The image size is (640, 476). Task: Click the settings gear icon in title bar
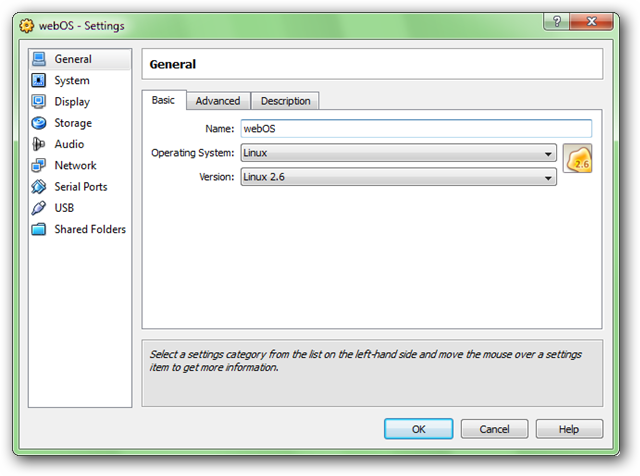point(27,26)
